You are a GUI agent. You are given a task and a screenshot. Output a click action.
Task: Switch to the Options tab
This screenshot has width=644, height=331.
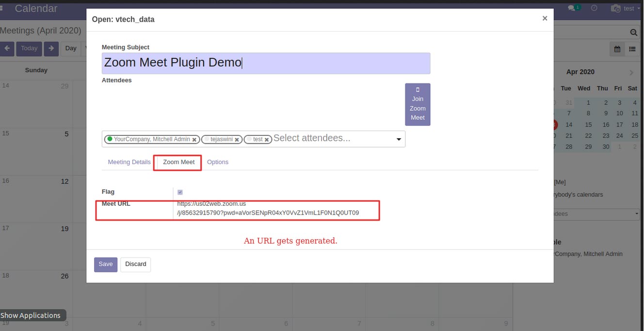click(x=218, y=162)
